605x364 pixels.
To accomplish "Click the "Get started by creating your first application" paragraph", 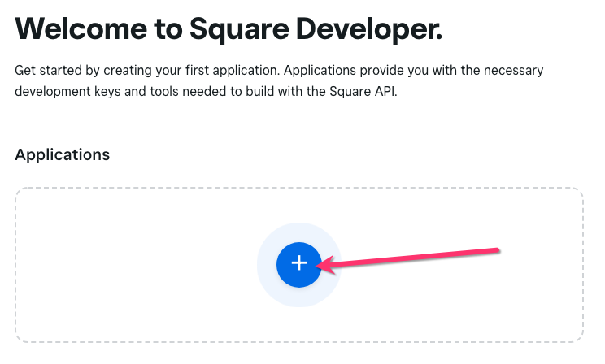I will pos(279,80).
